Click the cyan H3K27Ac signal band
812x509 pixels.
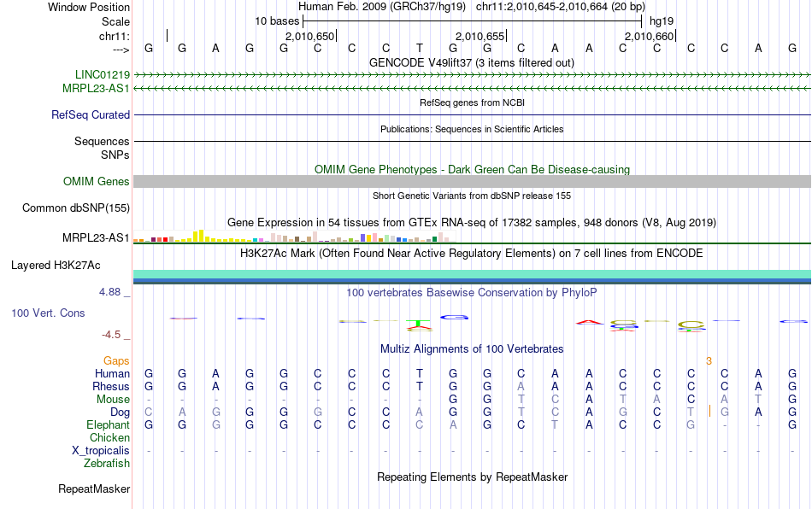tap(473, 274)
